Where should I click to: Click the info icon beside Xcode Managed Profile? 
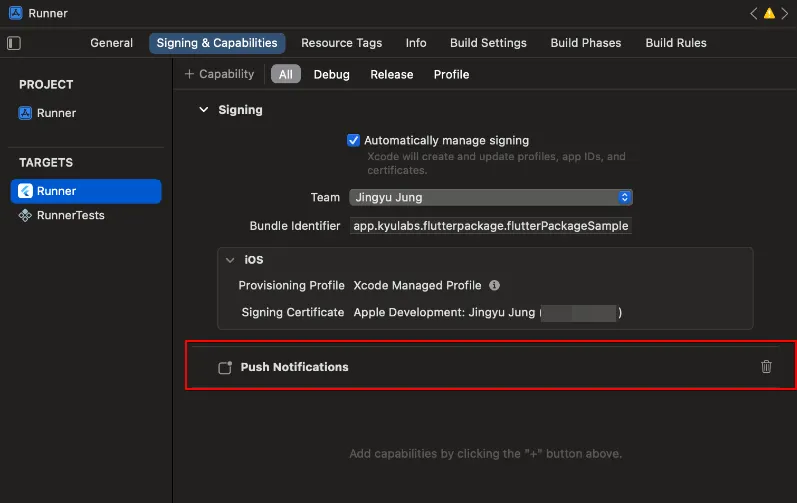tap(495, 285)
